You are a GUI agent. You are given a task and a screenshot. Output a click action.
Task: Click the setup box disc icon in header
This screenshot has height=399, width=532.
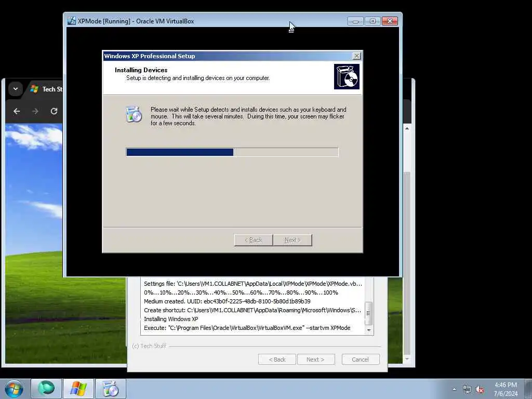point(347,77)
